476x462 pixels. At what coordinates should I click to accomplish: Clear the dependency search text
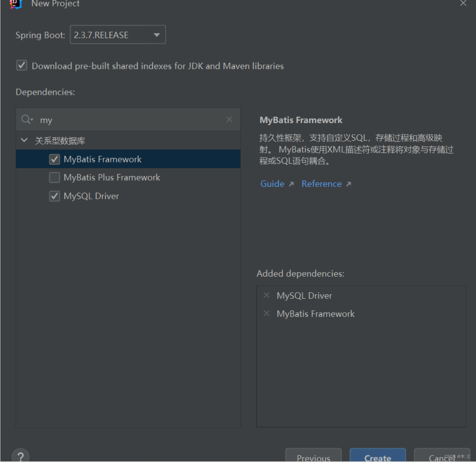(229, 120)
